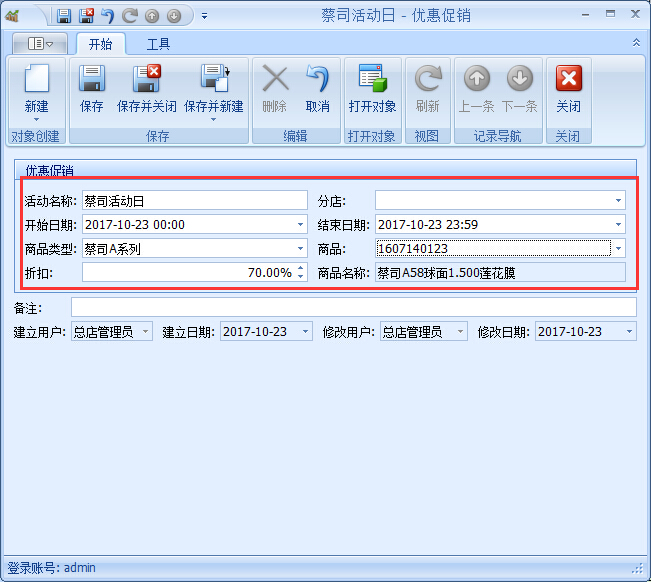Viewport: 651px width, 582px height.
Task: Open the 建立用户 dropdown
Action: [x=145, y=332]
